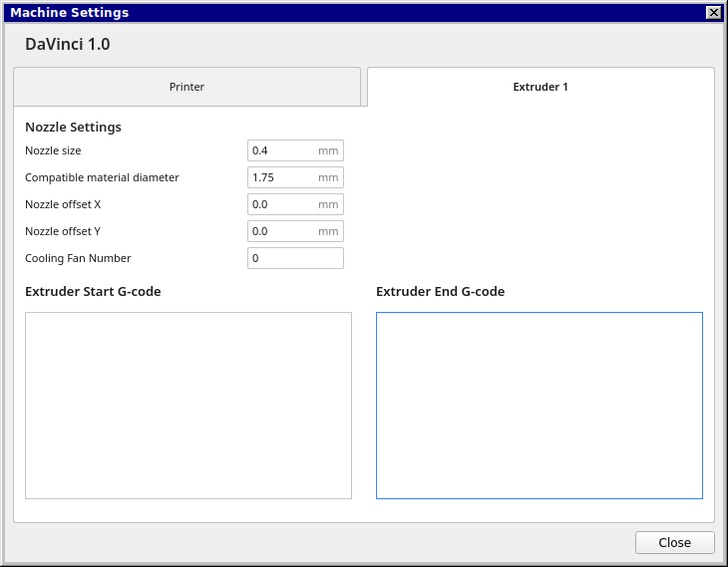The height and width of the screenshot is (567, 728).
Task: Click inside the Extruder Start G-code text area
Action: tap(188, 405)
